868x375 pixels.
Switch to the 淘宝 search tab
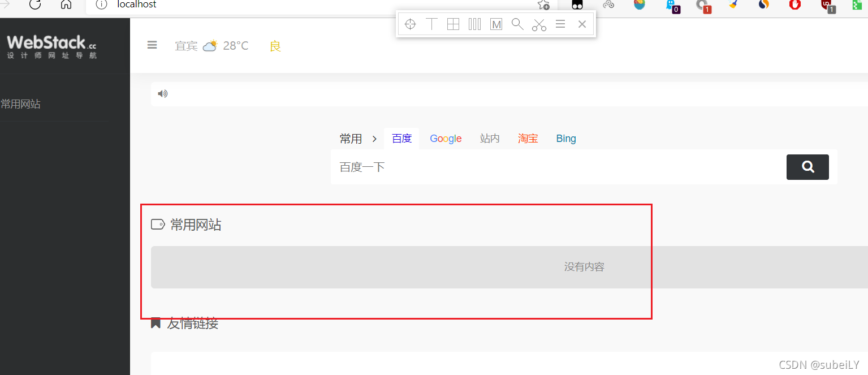pyautogui.click(x=528, y=138)
